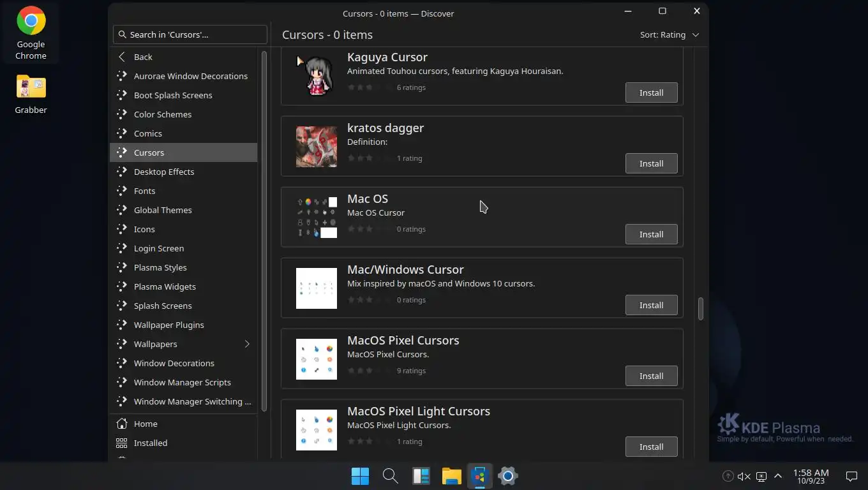Select the Cursors category
The width and height of the screenshot is (868, 490).
click(184, 152)
